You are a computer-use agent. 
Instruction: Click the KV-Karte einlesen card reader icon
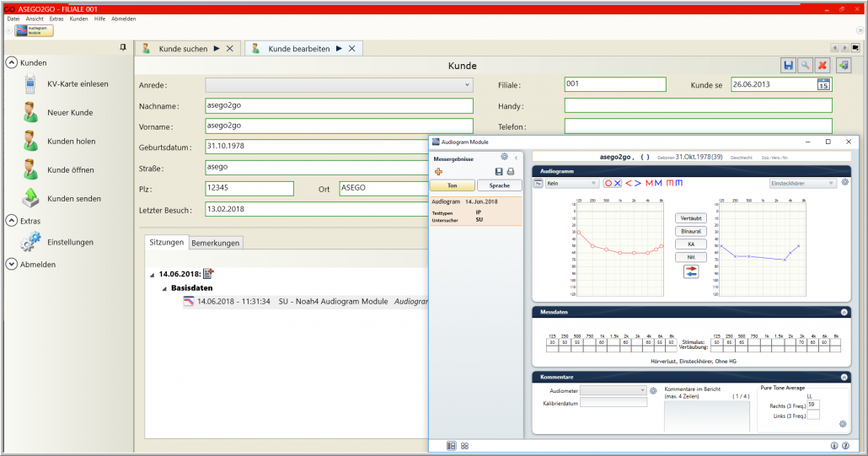[x=30, y=84]
